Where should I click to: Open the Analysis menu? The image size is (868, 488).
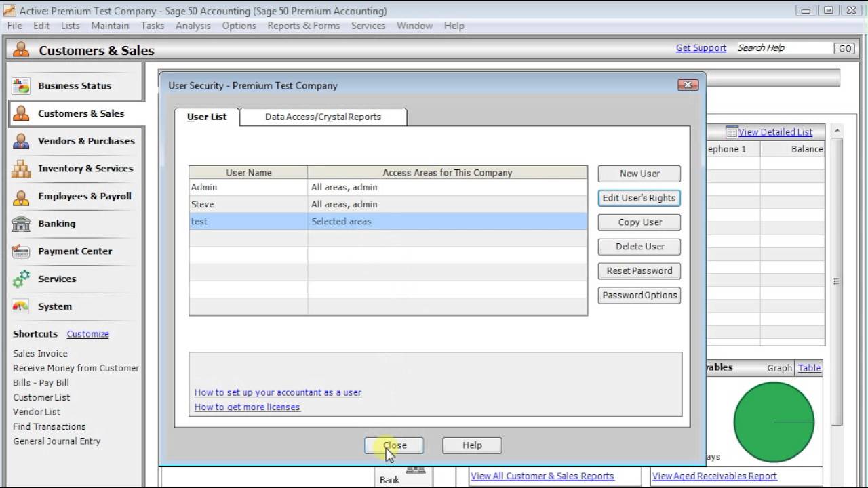[193, 26]
